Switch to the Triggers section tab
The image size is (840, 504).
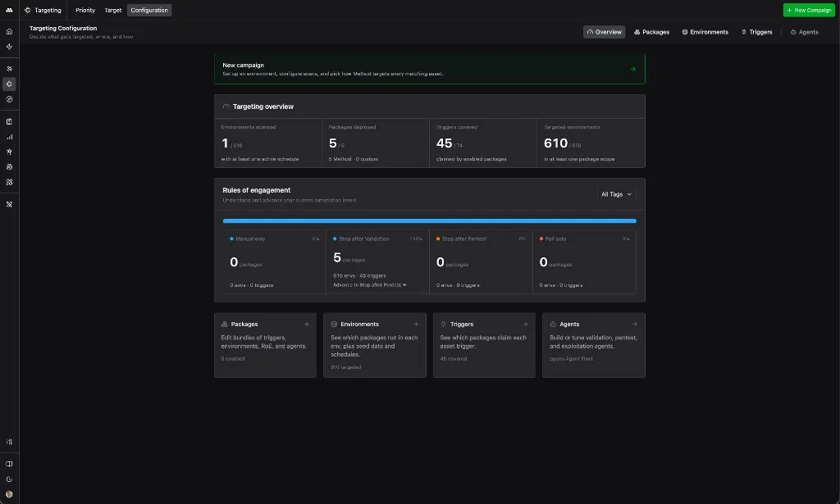click(x=757, y=32)
